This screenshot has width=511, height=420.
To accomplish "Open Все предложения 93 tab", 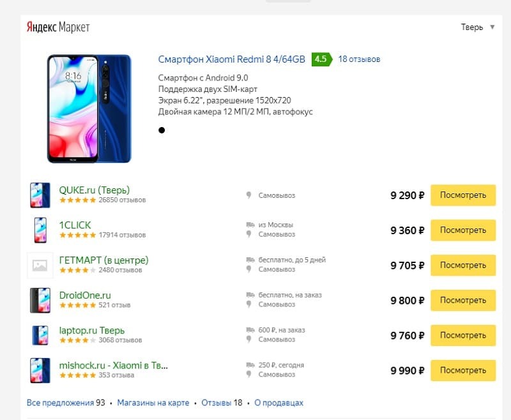I will [x=66, y=403].
